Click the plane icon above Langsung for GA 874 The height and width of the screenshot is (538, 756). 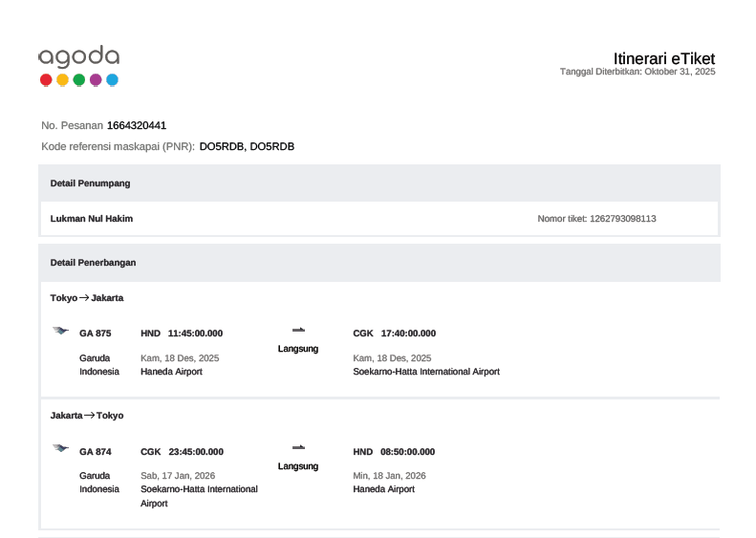click(x=298, y=447)
